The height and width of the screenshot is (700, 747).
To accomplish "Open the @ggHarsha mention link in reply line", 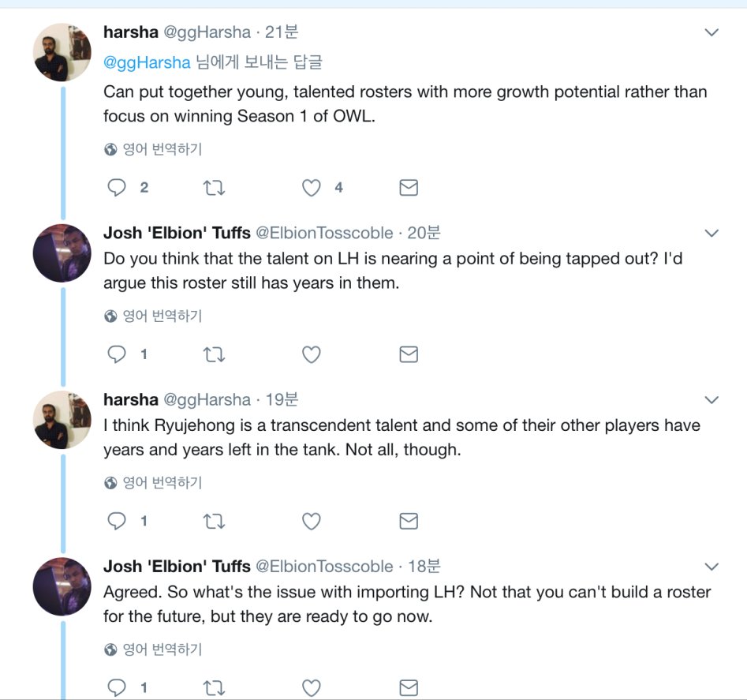I will tap(147, 62).
